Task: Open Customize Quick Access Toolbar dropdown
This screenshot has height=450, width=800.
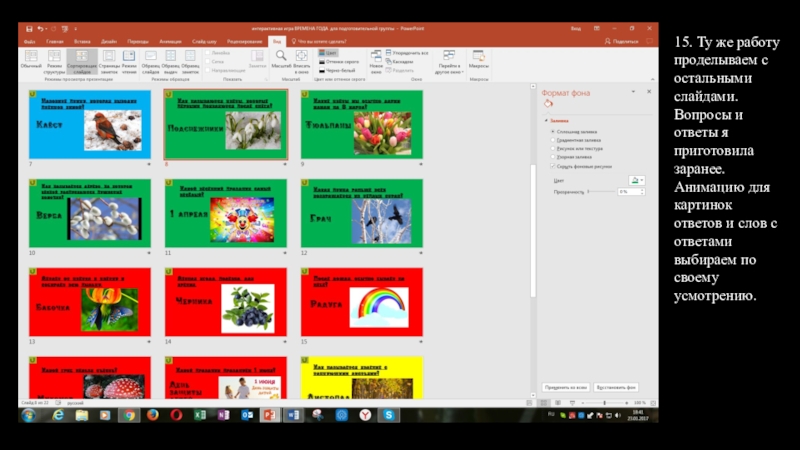Action: 76,29
